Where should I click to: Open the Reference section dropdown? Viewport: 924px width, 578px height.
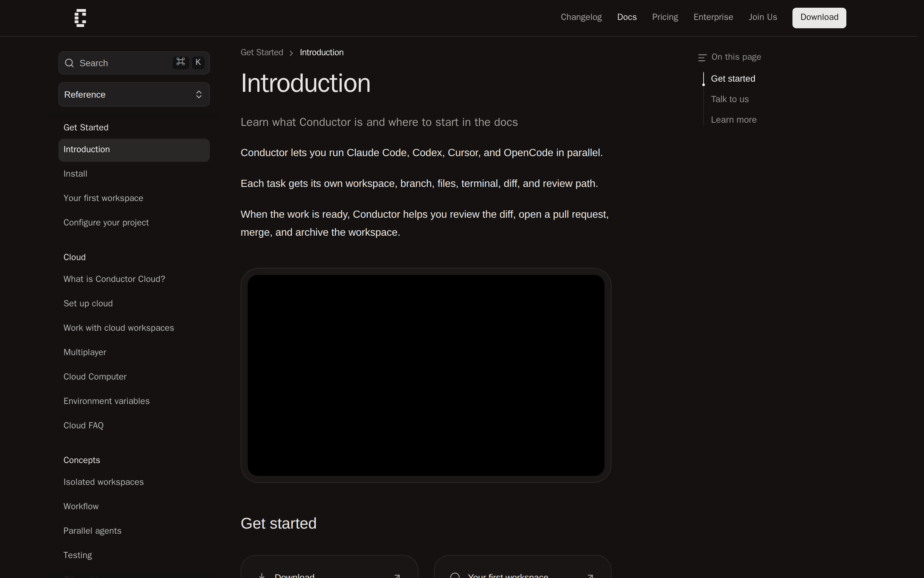coord(134,94)
